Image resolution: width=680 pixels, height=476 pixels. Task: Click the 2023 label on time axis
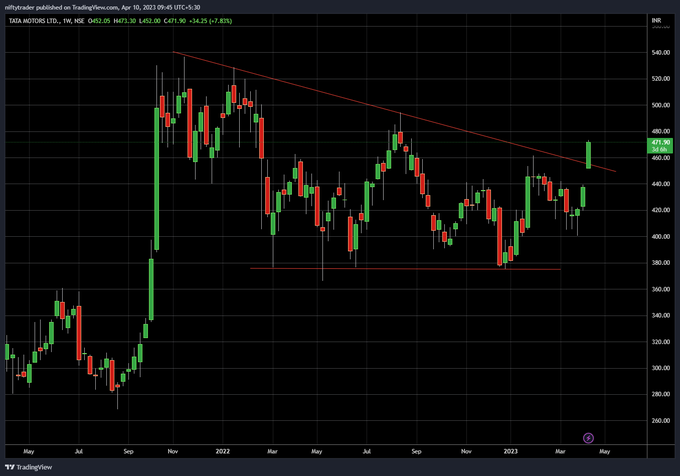[510, 451]
